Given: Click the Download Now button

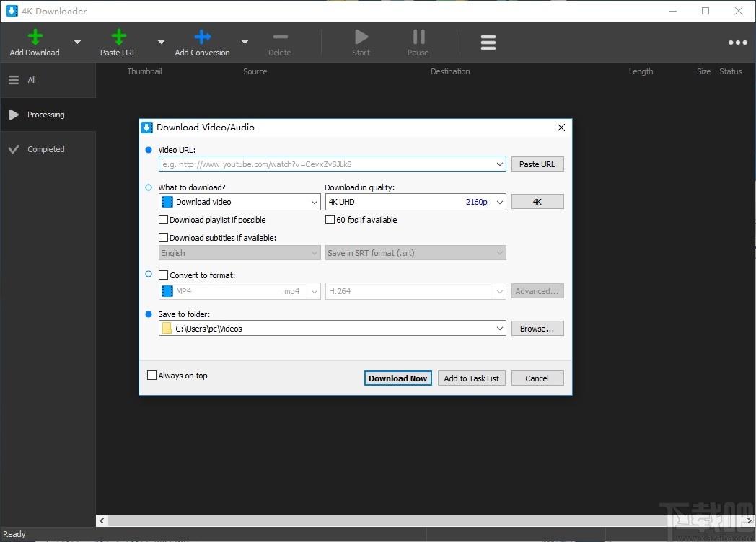Looking at the screenshot, I should coord(397,378).
